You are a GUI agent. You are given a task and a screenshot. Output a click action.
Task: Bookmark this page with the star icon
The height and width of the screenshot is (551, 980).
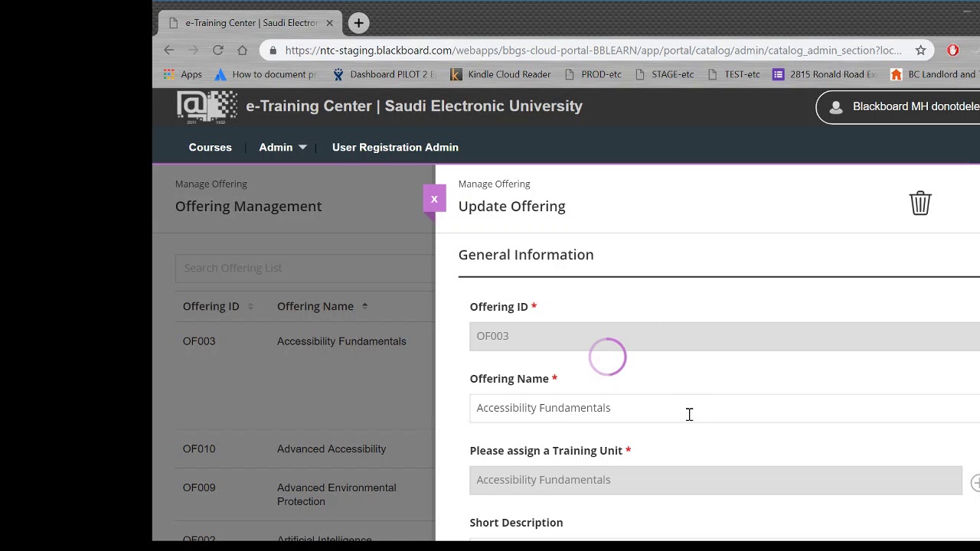coord(920,50)
